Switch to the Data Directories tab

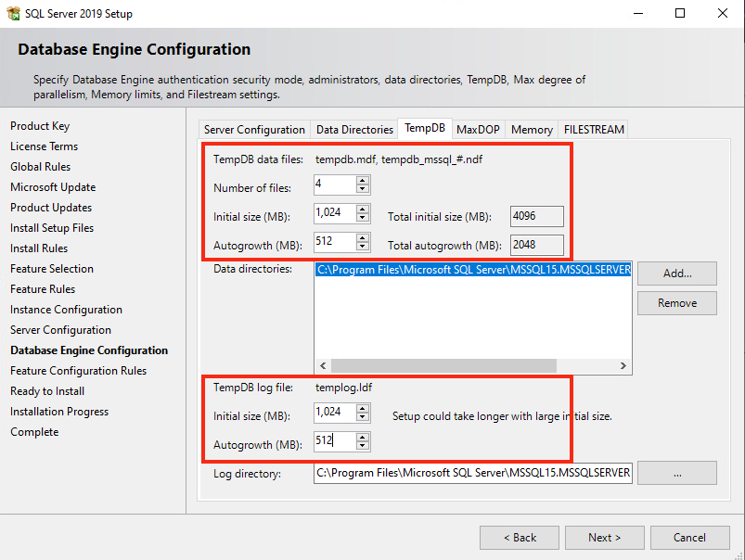click(354, 130)
